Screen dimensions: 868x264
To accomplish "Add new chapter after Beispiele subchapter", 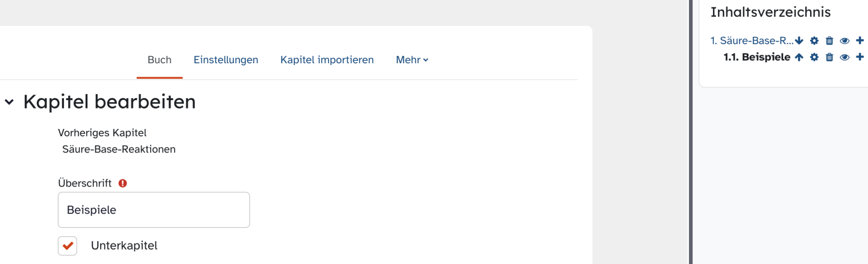I will tap(860, 57).
